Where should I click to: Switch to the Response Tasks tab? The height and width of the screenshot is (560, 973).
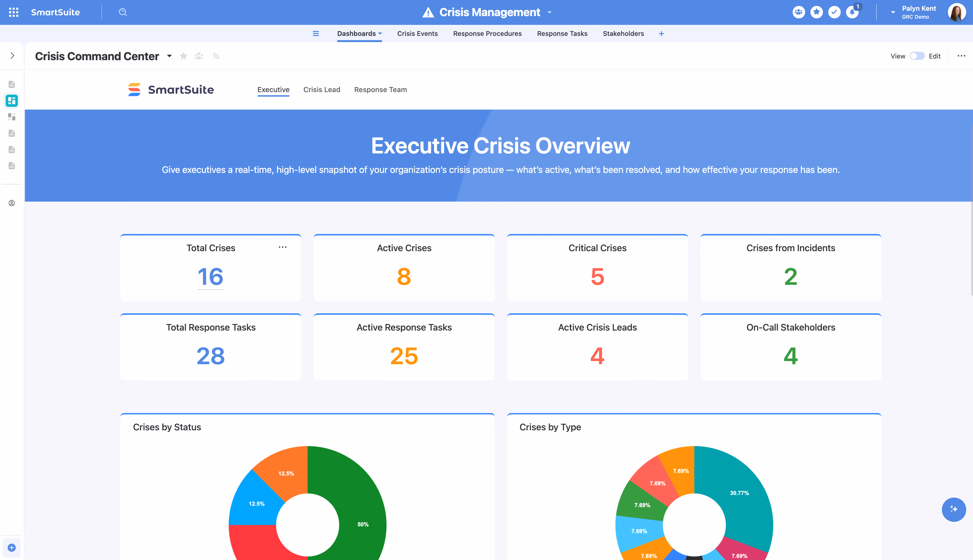(x=562, y=33)
